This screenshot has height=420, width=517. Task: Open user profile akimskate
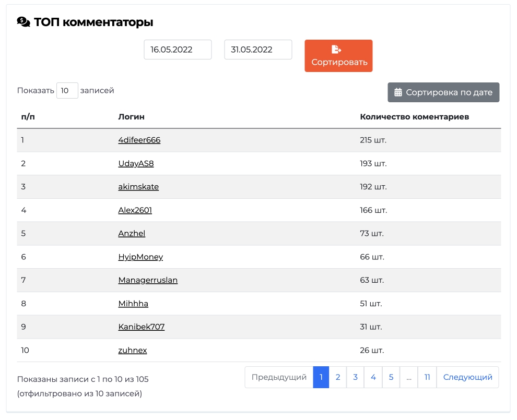tap(138, 187)
